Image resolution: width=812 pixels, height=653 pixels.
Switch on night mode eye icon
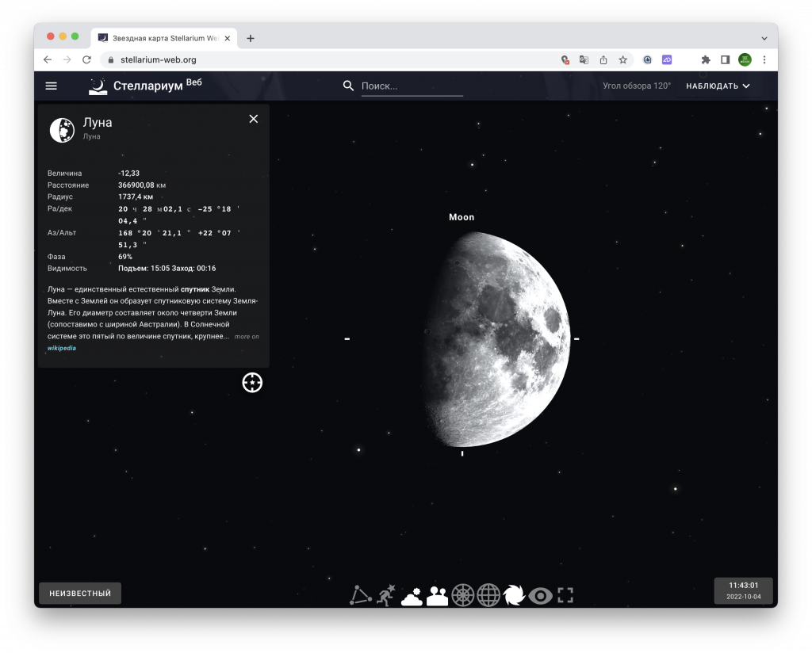coord(540,595)
